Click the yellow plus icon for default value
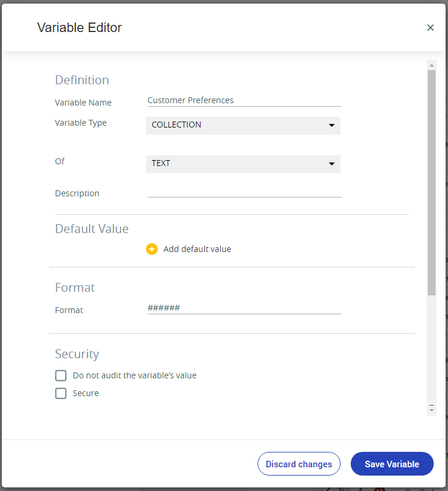 pyautogui.click(x=152, y=249)
